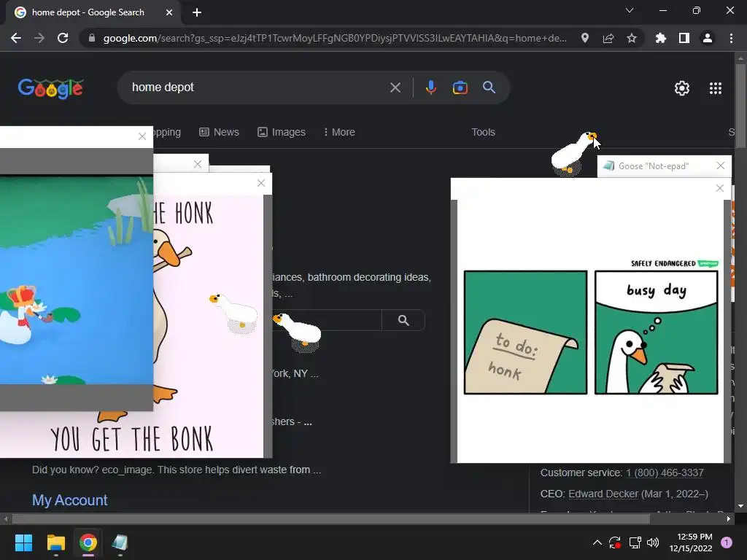Toggle the Chrome side panel
747x560 pixels.
[684, 38]
